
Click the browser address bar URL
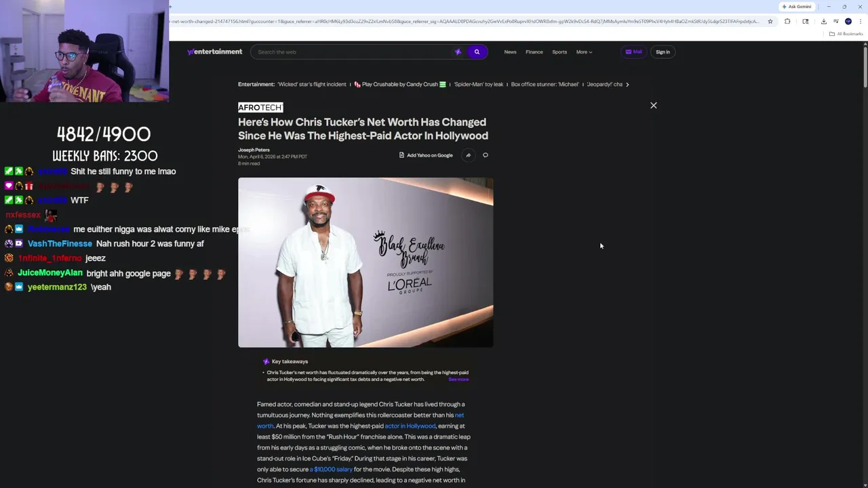point(465,21)
